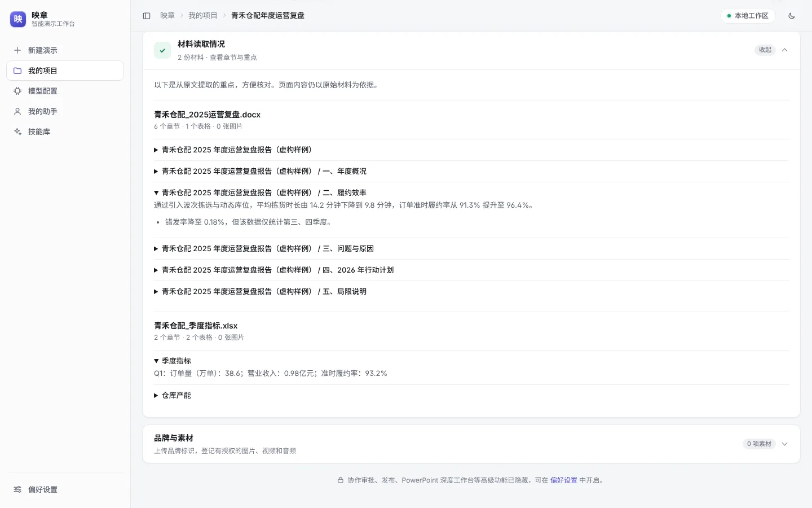Image resolution: width=812 pixels, height=508 pixels.
Task: Click the 本地工作区 status button
Action: point(748,16)
